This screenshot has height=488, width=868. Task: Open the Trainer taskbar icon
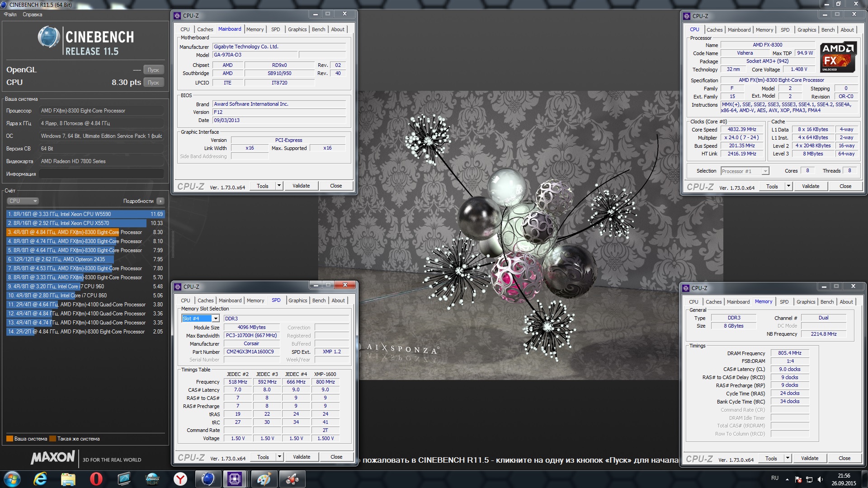click(x=152, y=479)
